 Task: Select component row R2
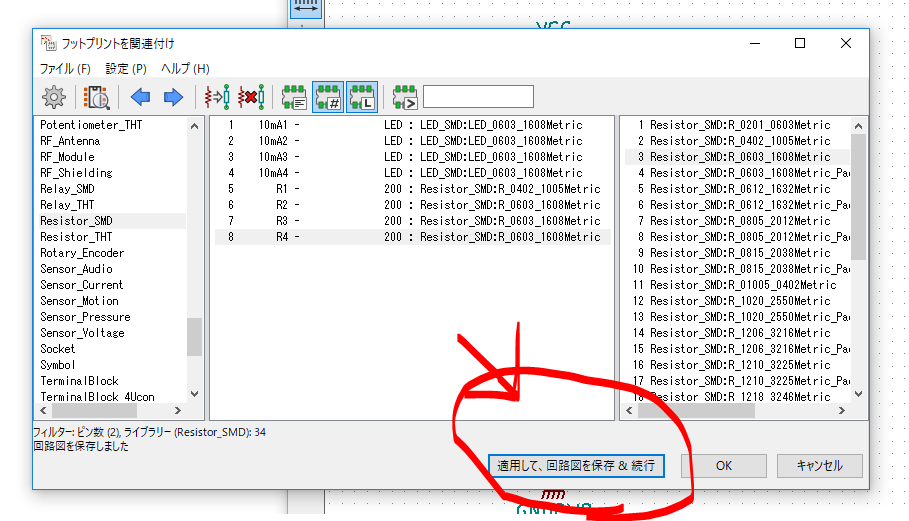[412, 205]
